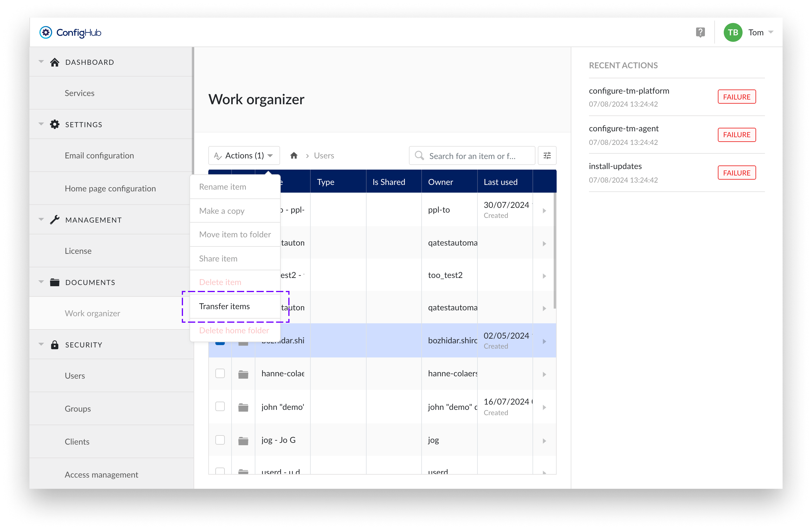
Task: Go to Access management page
Action: [101, 474]
